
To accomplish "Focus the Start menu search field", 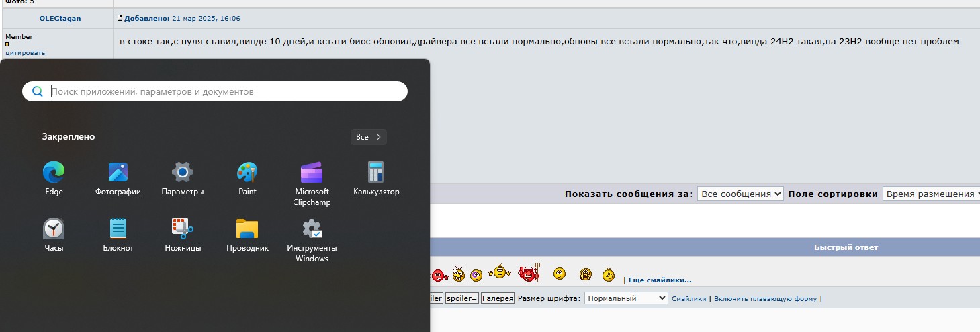I will (215, 91).
